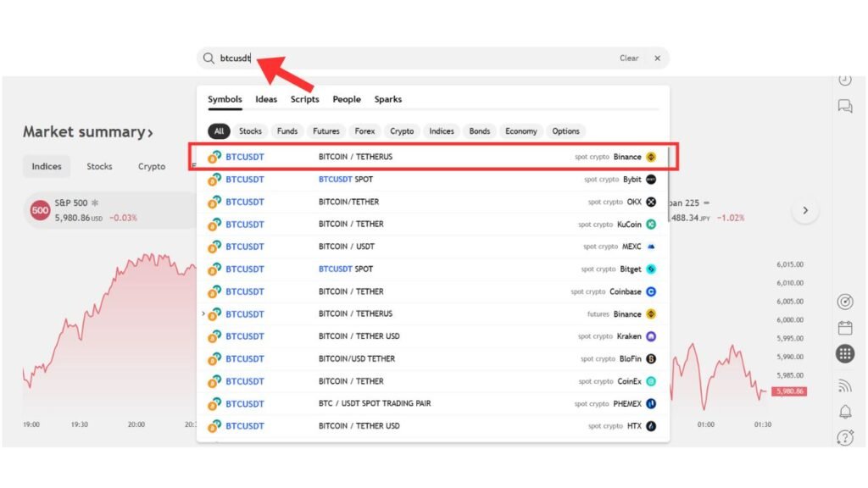This screenshot has width=868, height=488.
Task: Click the Binance logo in spot row
Action: pyautogui.click(x=651, y=157)
